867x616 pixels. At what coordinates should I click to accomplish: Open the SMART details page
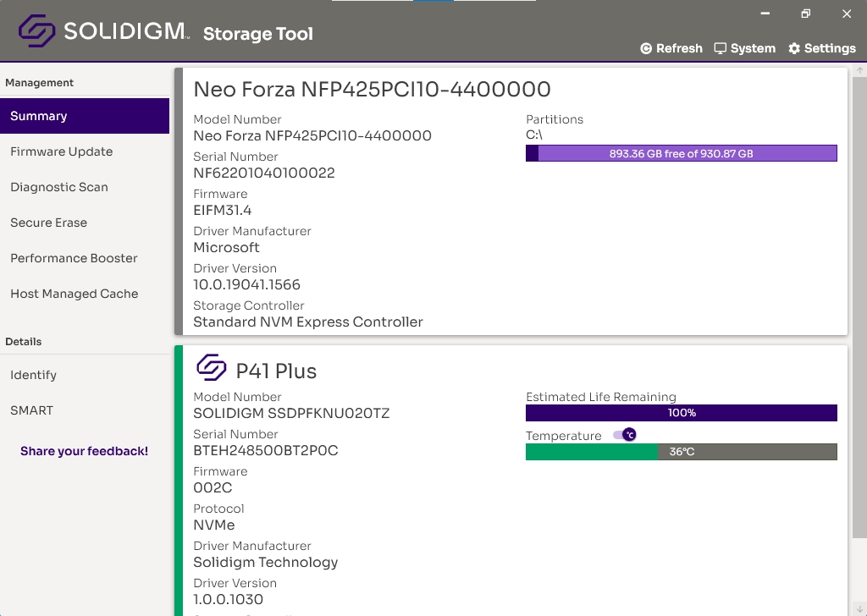(x=85, y=410)
